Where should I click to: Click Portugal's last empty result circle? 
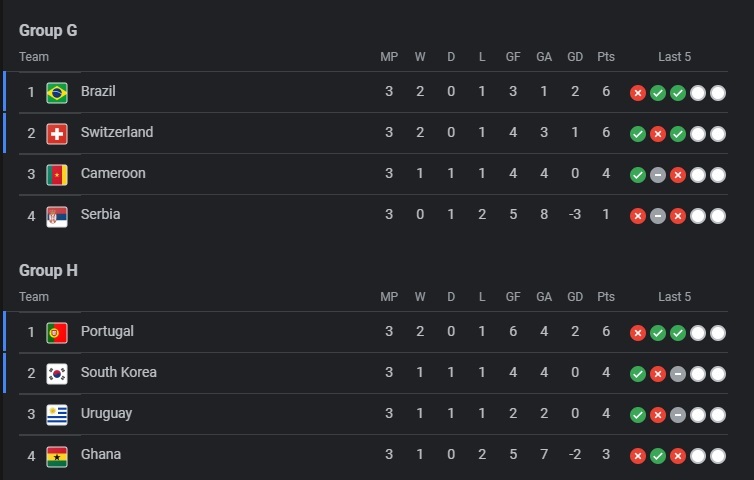(x=718, y=333)
